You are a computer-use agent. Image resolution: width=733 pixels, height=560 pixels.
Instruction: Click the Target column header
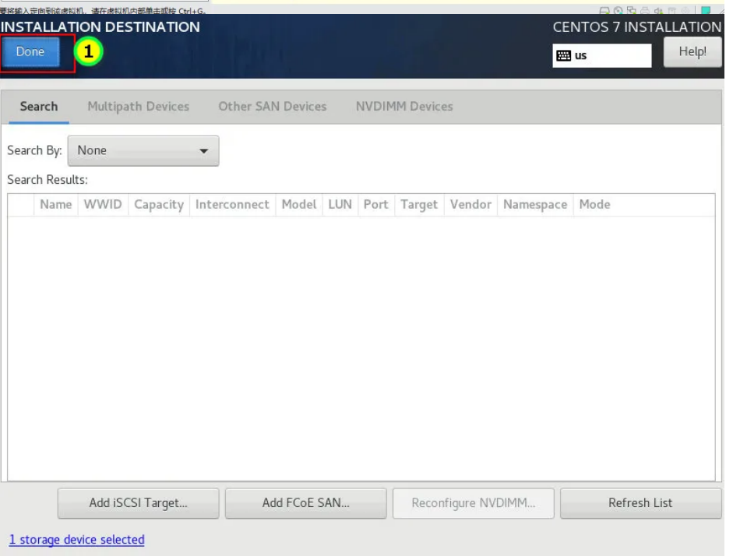(x=419, y=205)
